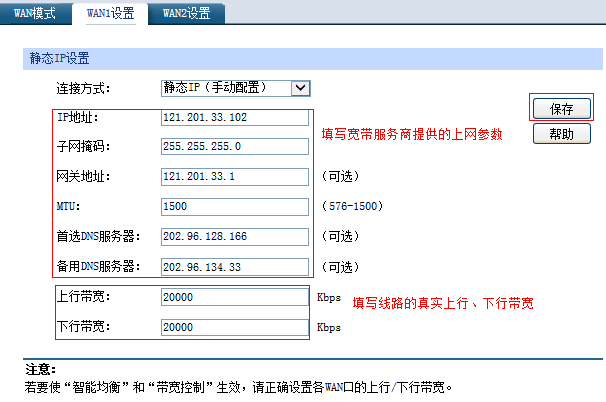
Task: Click the MTU value field
Action: [x=235, y=207]
